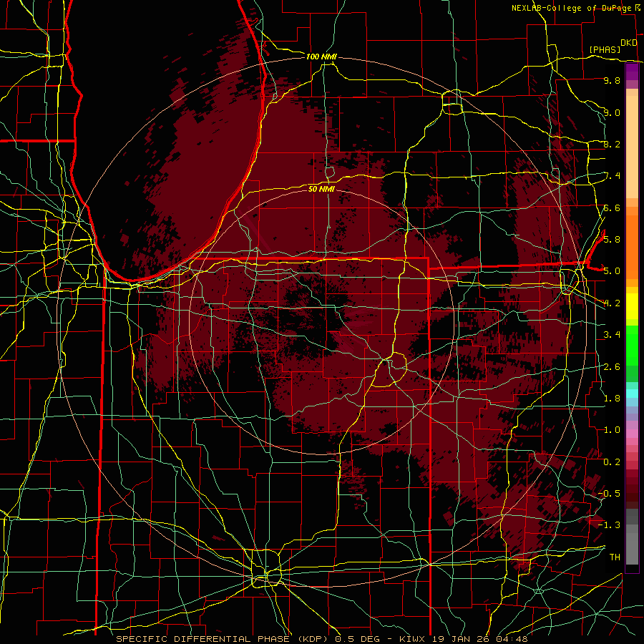
Task: Click the 50 NMI range ring label
Action: [321, 189]
